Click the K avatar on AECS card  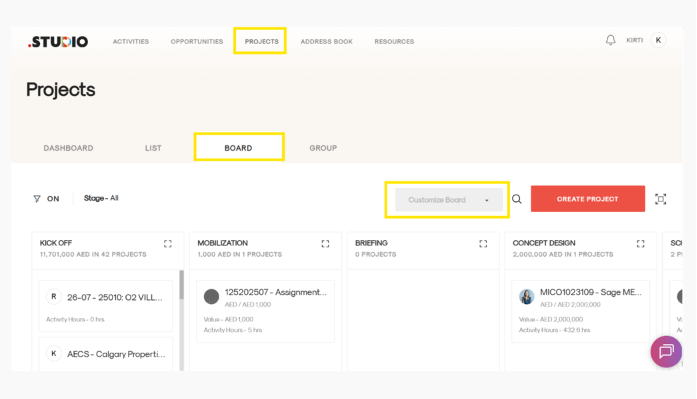[54, 353]
